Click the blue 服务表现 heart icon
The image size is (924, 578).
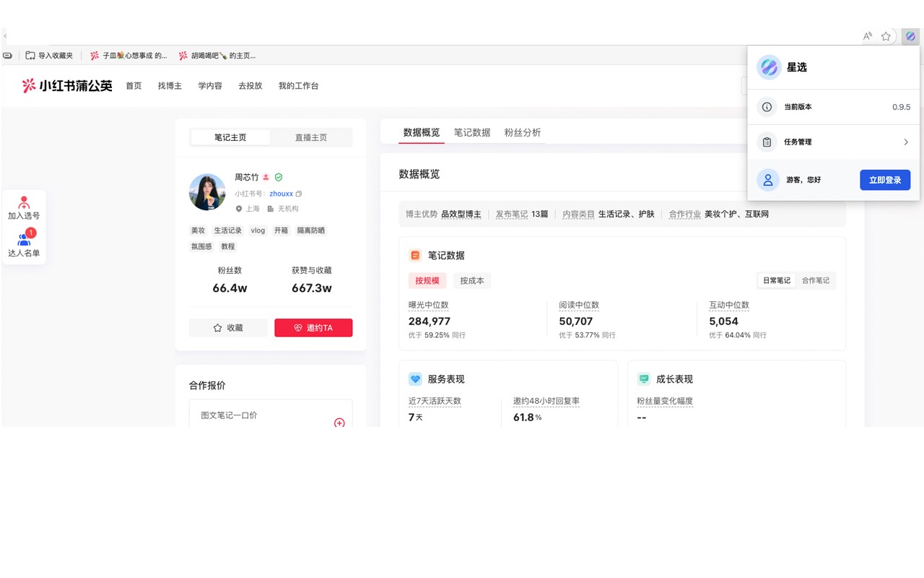click(x=415, y=379)
